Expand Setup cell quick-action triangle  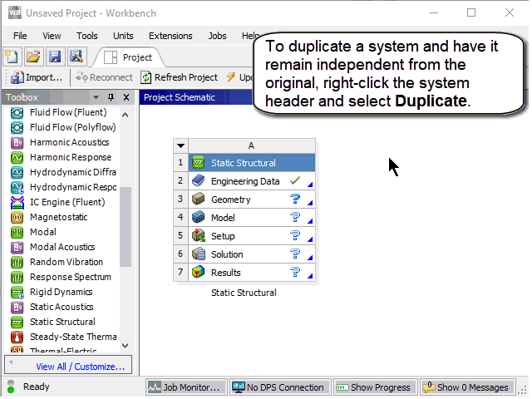point(311,241)
